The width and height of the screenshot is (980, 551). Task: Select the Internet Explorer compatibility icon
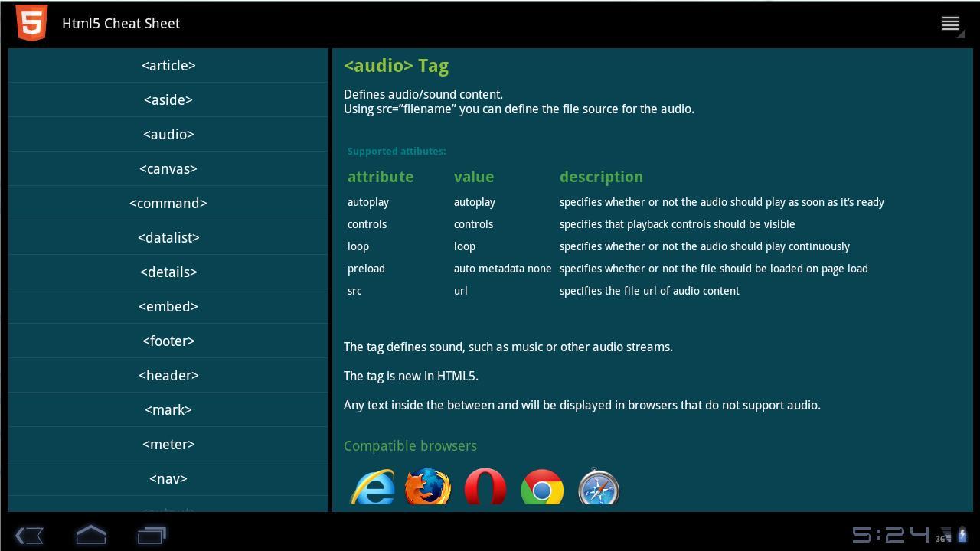click(x=372, y=487)
